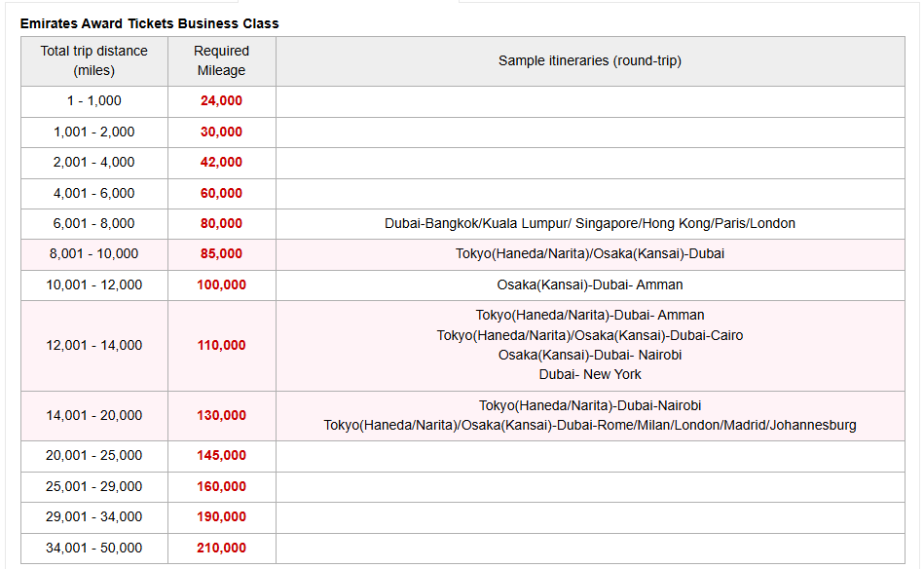Click the 'Osaka(Kansai)-Dubai- Amman' itinerary

point(590,284)
